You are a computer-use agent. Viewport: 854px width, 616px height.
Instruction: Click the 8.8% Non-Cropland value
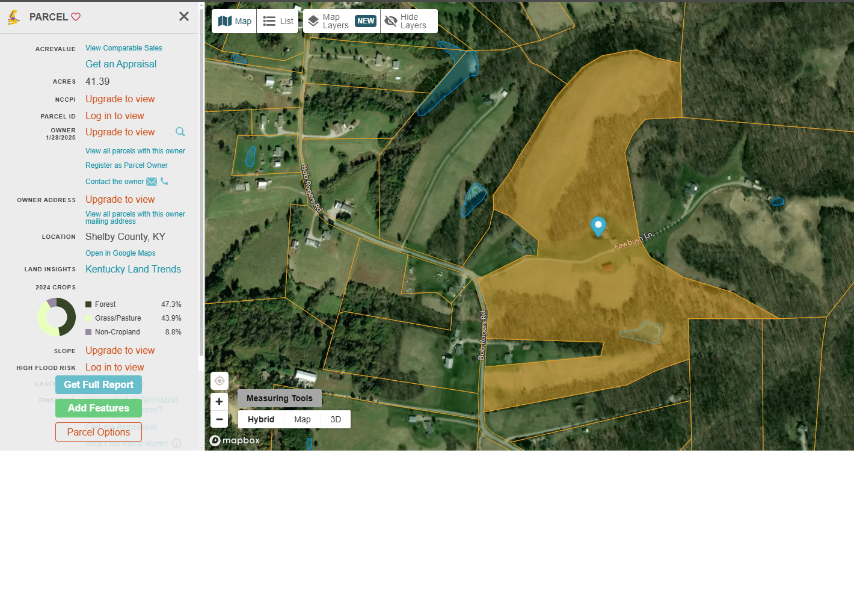click(x=173, y=332)
